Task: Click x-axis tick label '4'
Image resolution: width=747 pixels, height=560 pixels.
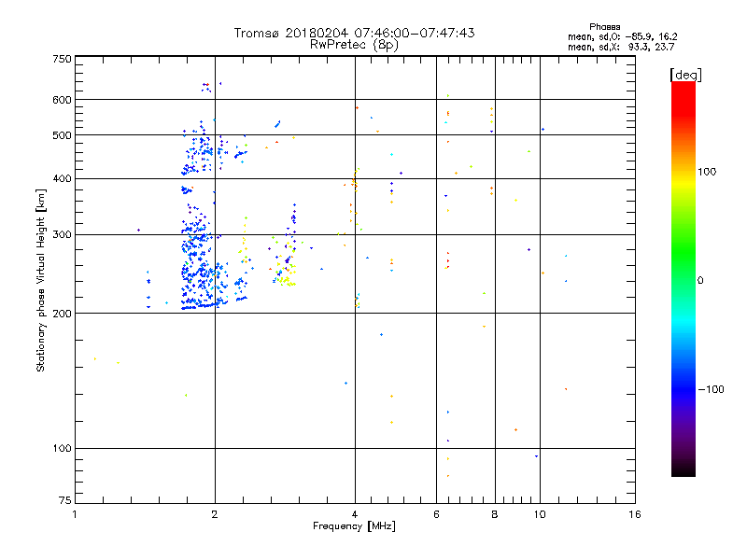Action: [x=355, y=514]
